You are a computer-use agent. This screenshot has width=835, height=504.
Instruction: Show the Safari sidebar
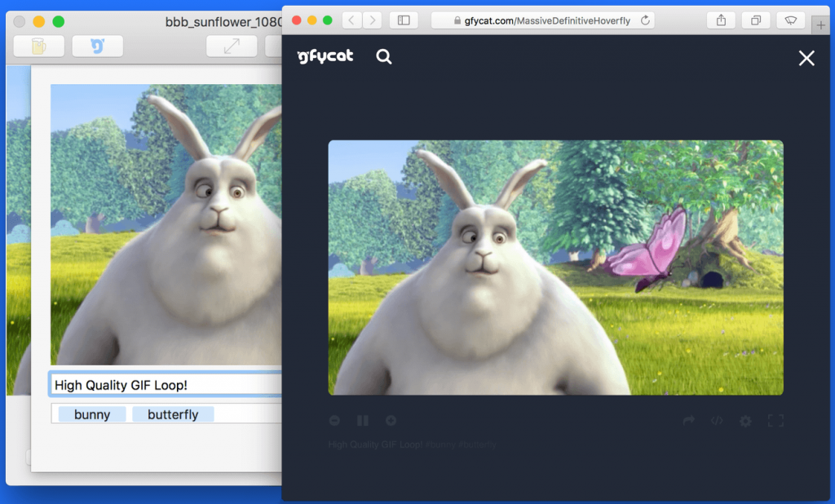404,20
